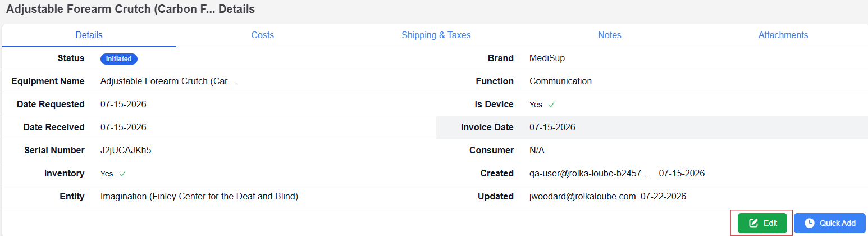
Task: Click the Is Device label
Action: pyautogui.click(x=494, y=105)
